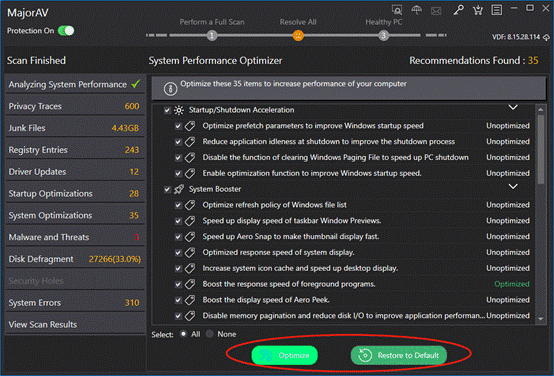Uncheck the System Booster group checkbox

(167, 190)
